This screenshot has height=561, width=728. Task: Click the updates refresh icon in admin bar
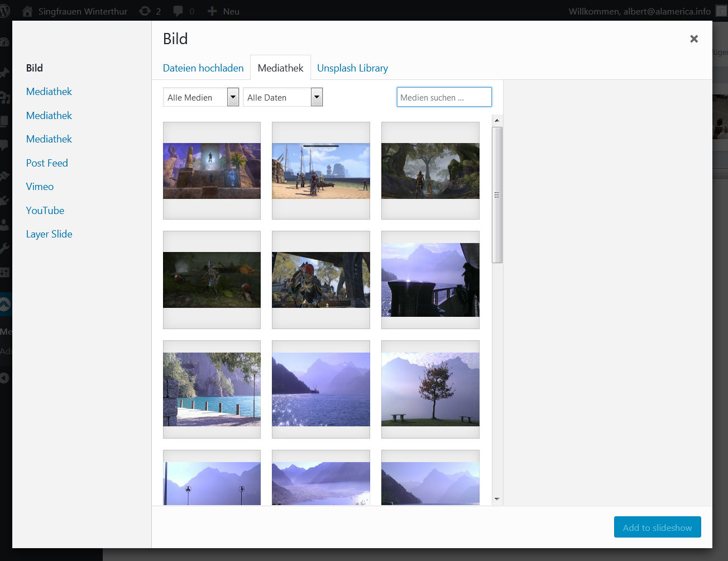(145, 11)
